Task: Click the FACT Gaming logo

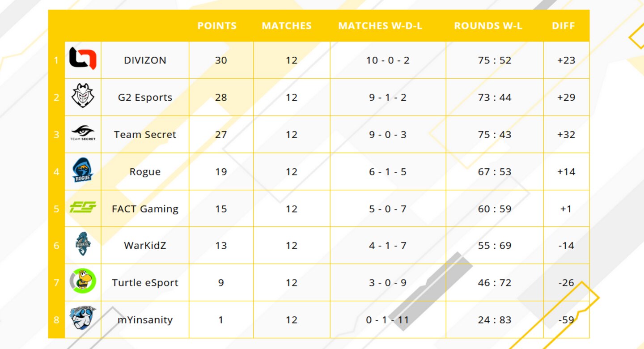Action: click(x=83, y=208)
